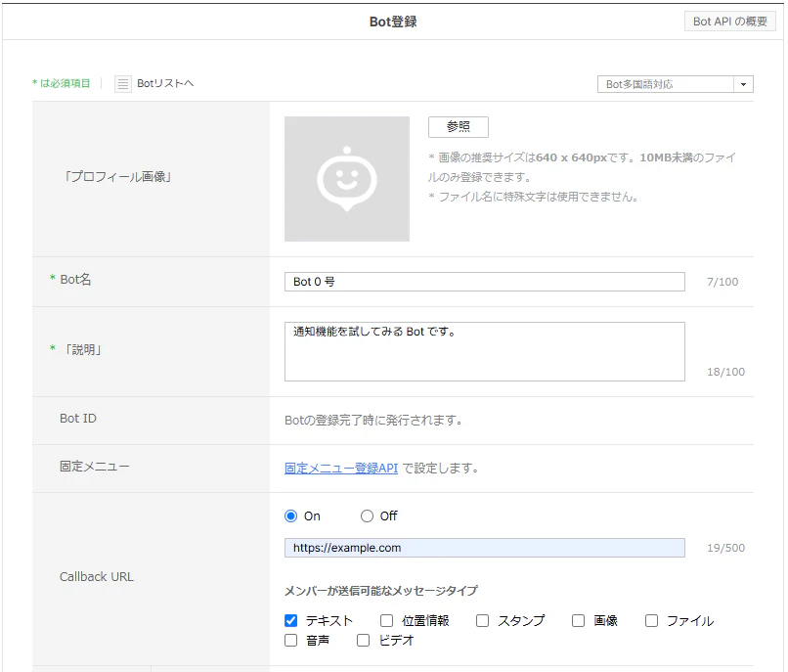This screenshot has height=672, width=788.
Task: Enable the 位置情報 checkbox
Action: pyautogui.click(x=386, y=621)
